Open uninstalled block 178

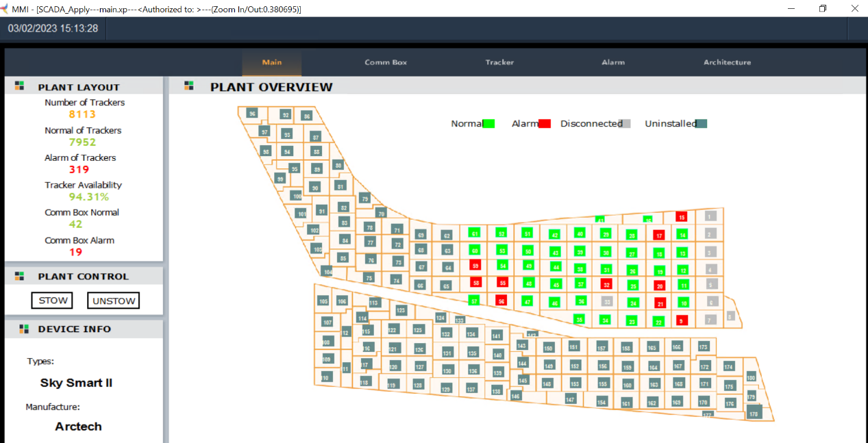point(754,412)
